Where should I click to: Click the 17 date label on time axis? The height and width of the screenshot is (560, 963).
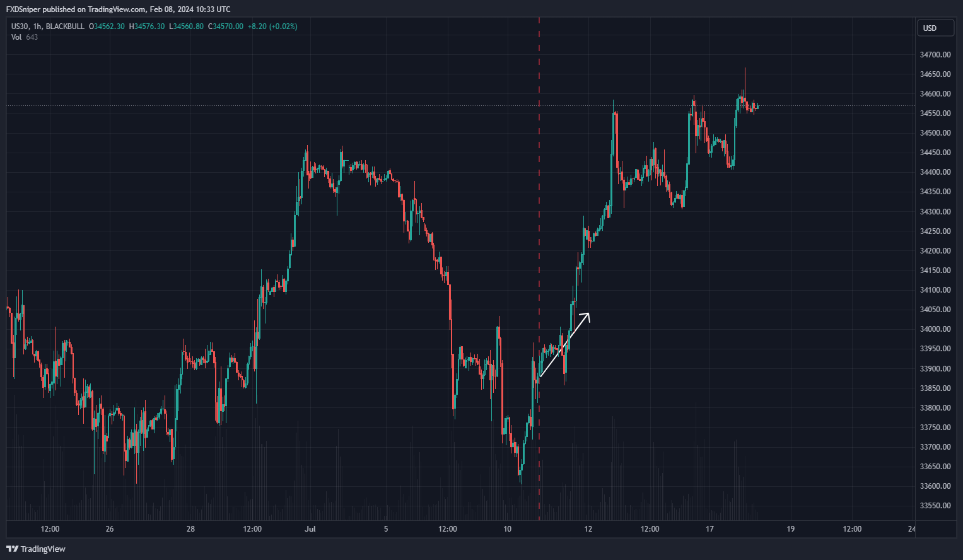coord(709,529)
